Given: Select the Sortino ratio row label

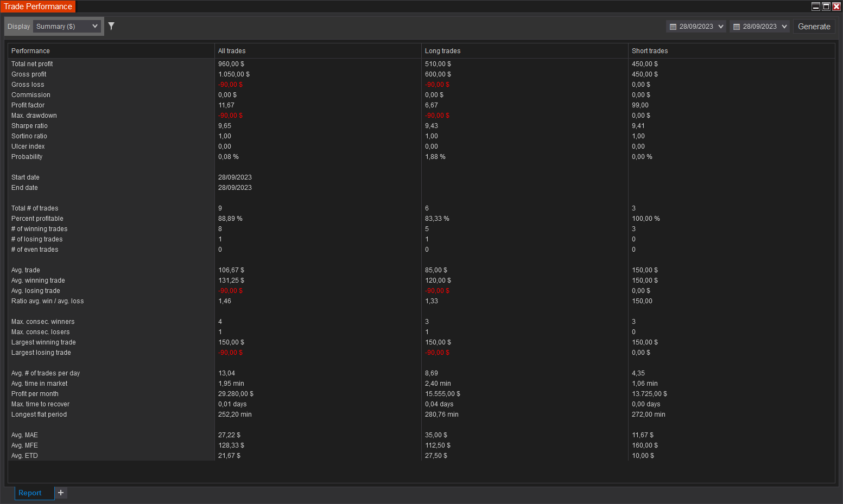Looking at the screenshot, I should click(x=29, y=136).
